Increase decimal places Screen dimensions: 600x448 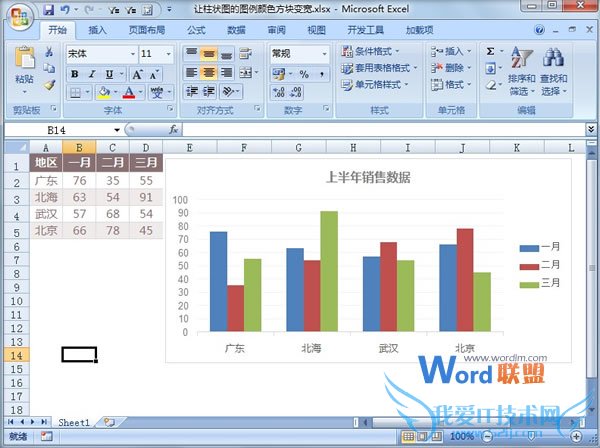[x=279, y=92]
